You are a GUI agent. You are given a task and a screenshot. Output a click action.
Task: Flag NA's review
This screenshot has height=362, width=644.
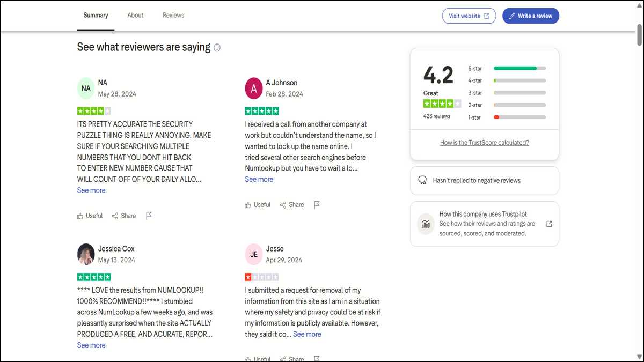point(149,216)
